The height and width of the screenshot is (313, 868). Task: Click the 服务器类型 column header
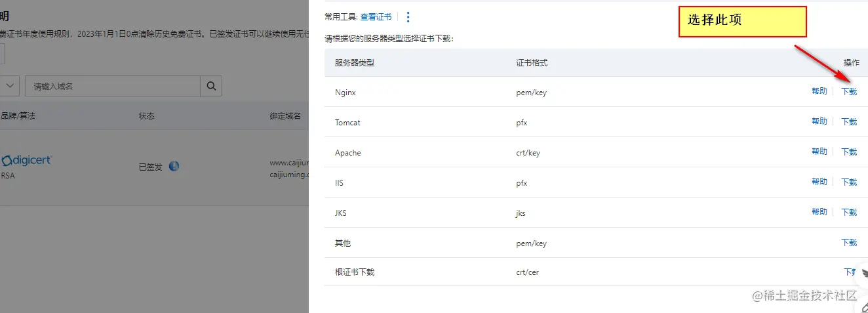[354, 63]
